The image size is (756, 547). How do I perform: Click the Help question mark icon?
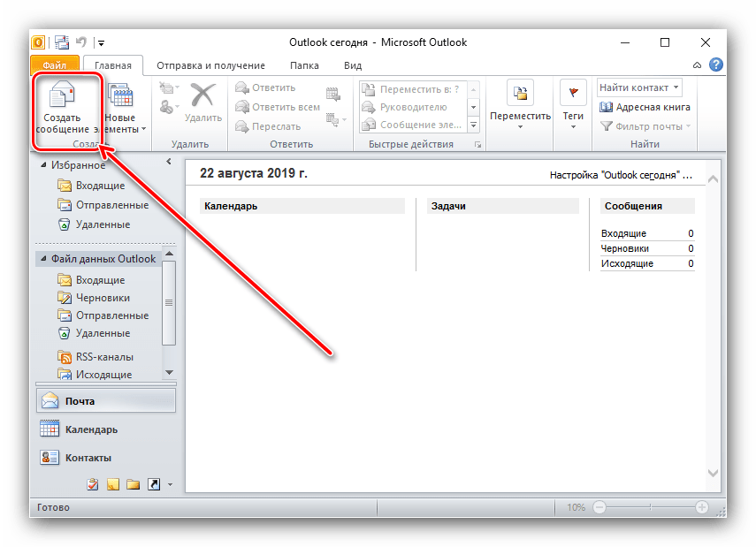click(x=716, y=65)
